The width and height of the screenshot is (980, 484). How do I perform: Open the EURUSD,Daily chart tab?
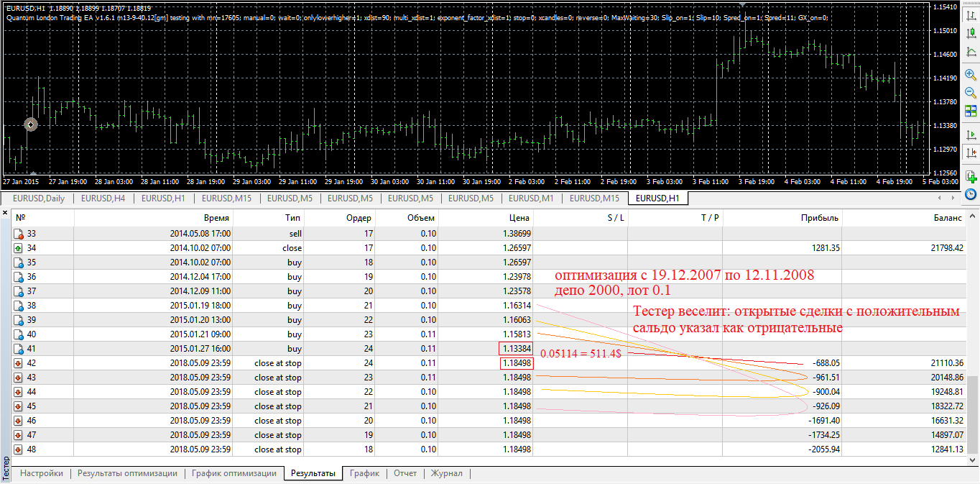pos(39,198)
